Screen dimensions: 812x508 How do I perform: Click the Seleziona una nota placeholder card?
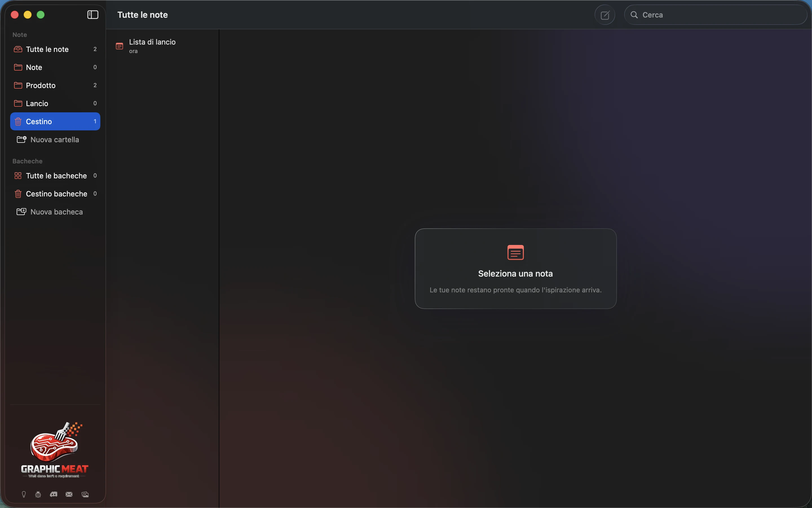515,269
